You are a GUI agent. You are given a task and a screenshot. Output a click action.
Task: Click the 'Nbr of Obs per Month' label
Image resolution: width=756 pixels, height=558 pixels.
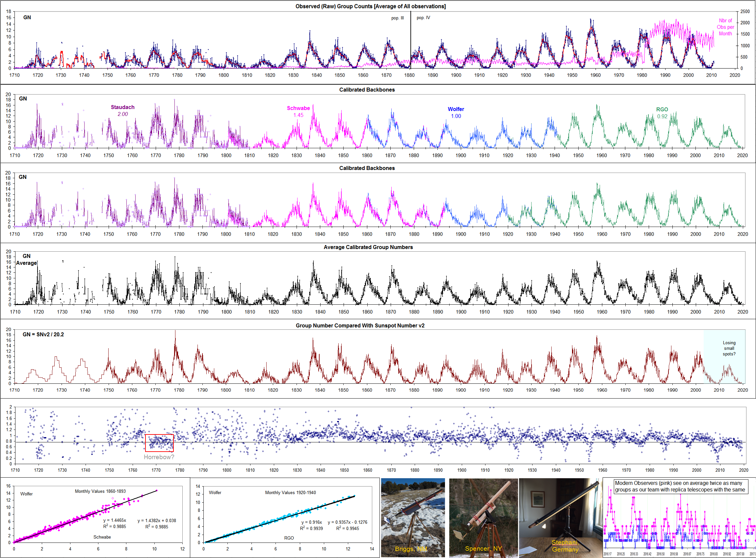click(725, 27)
